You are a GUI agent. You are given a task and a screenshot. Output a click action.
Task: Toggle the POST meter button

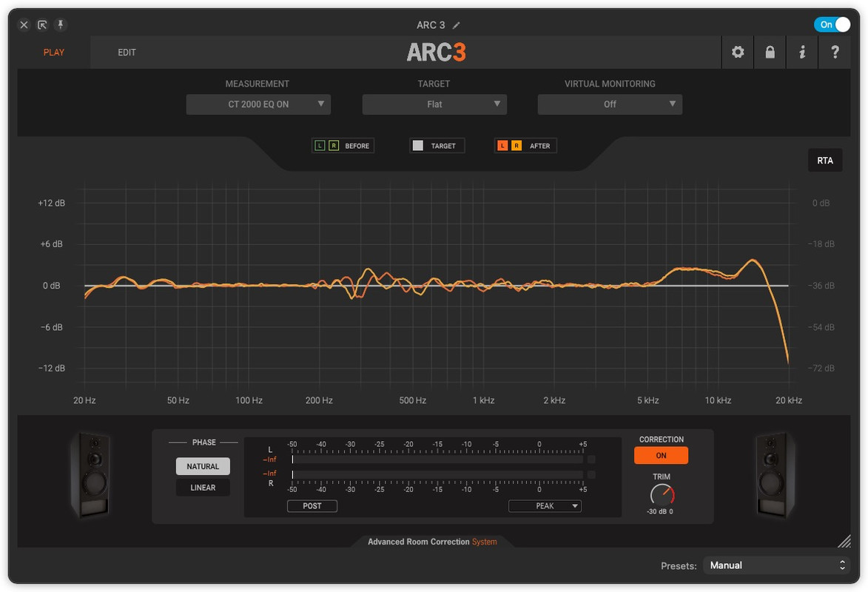pyautogui.click(x=312, y=505)
